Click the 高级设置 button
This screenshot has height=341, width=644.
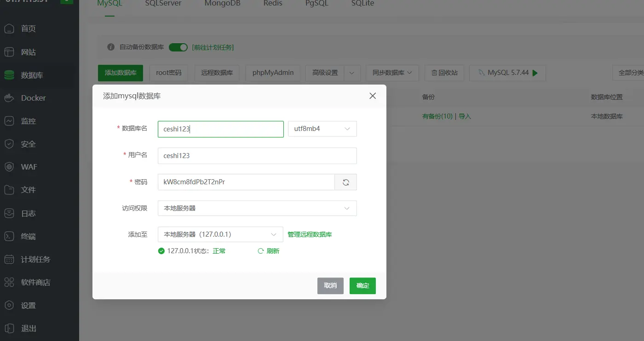[325, 73]
